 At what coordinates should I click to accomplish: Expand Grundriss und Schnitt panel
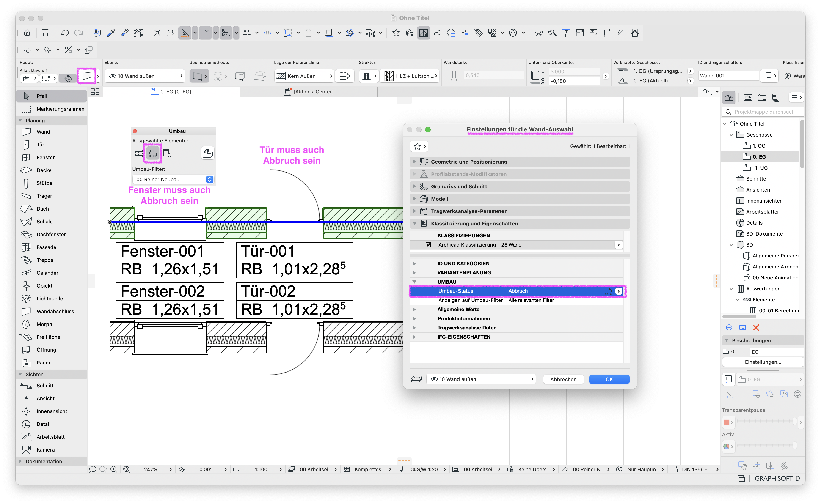point(414,186)
